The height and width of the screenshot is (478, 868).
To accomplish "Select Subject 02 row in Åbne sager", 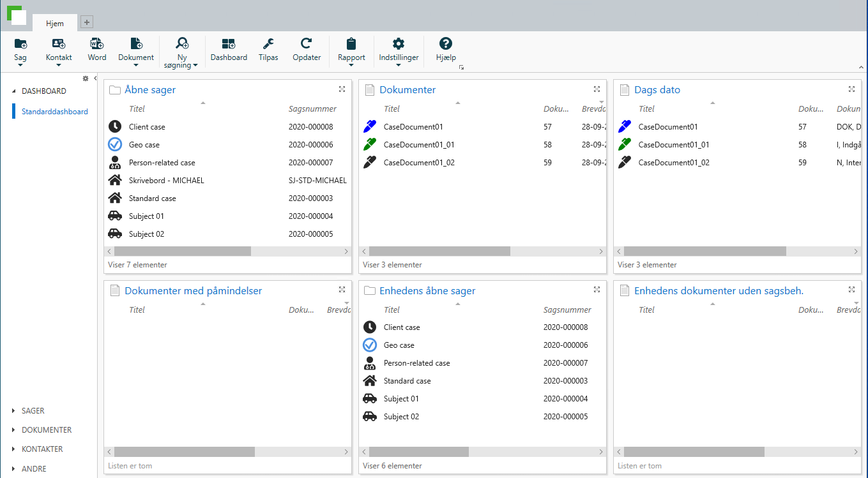I will point(227,234).
